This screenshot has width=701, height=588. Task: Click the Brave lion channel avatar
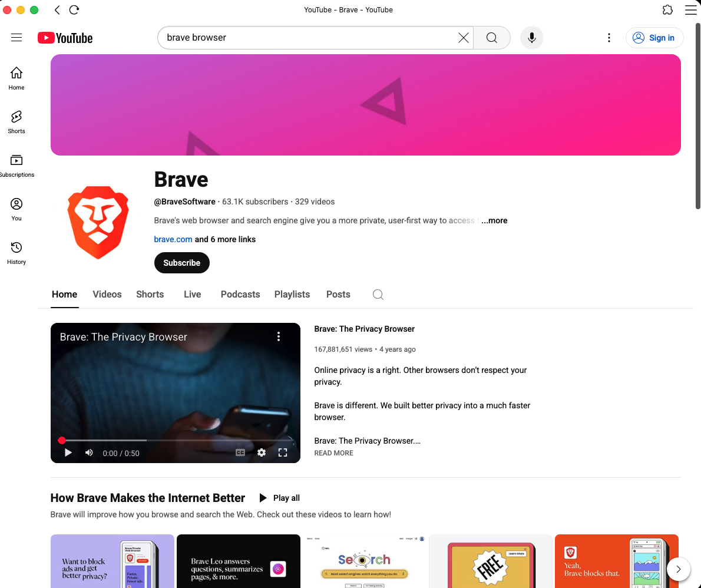98,222
